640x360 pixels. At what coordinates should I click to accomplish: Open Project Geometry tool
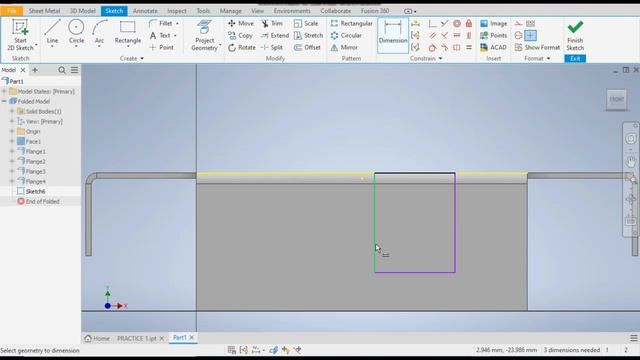[x=204, y=36]
